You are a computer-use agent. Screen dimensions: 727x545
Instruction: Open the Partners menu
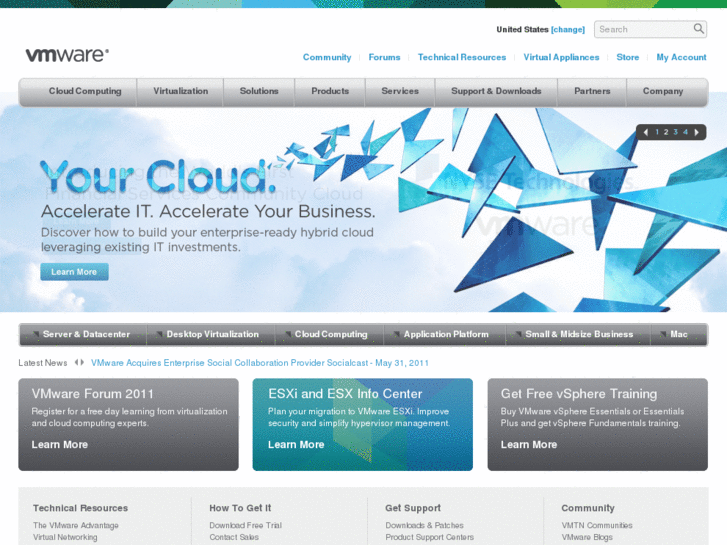(x=592, y=91)
